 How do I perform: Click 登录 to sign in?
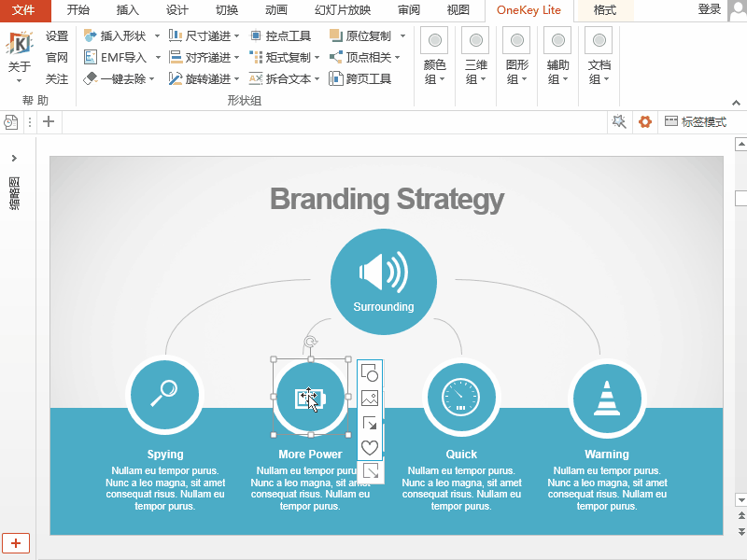[710, 9]
